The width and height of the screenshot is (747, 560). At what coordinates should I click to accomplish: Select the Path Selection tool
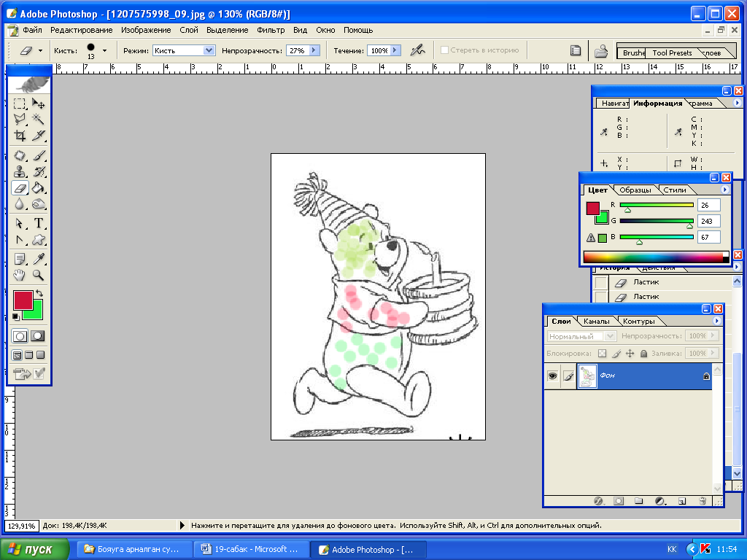(20, 223)
